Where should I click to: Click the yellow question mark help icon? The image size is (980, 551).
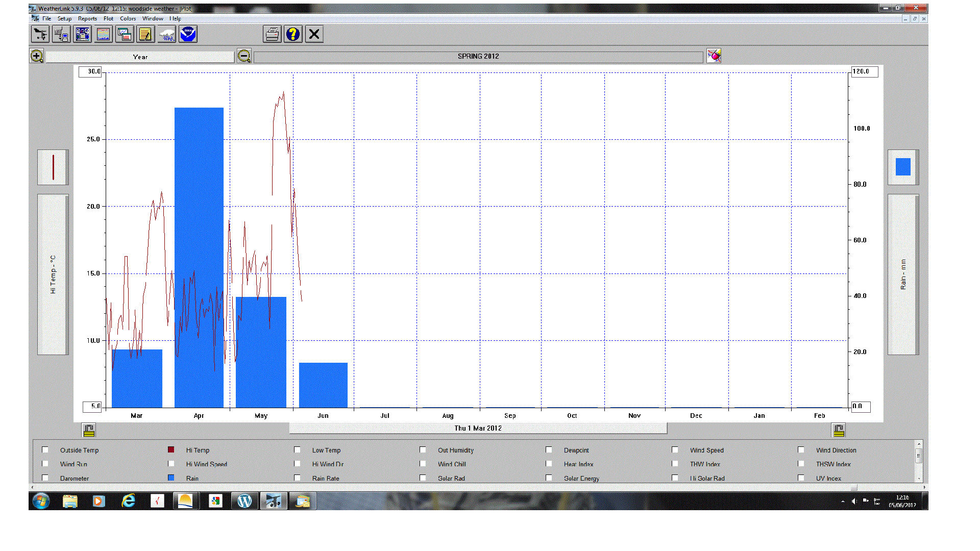click(293, 35)
